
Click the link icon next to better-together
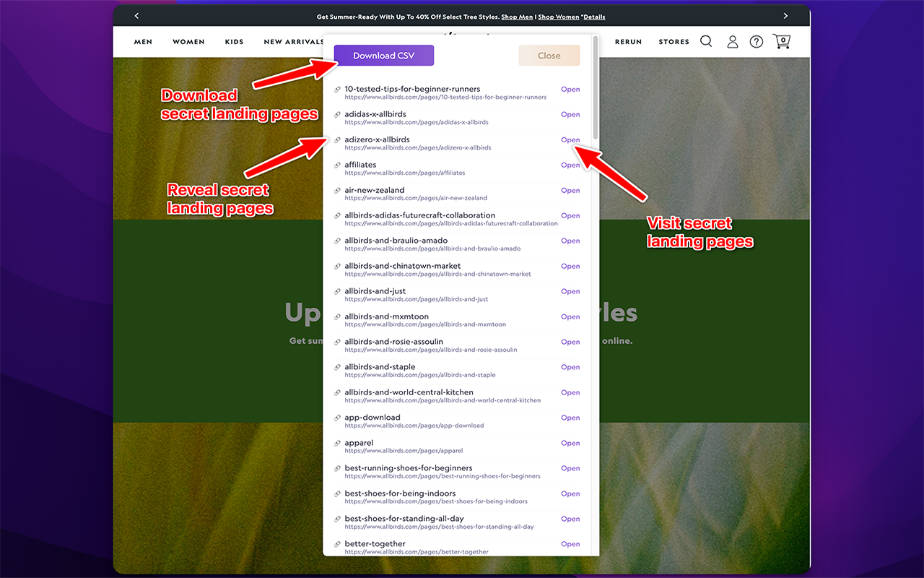(337, 543)
